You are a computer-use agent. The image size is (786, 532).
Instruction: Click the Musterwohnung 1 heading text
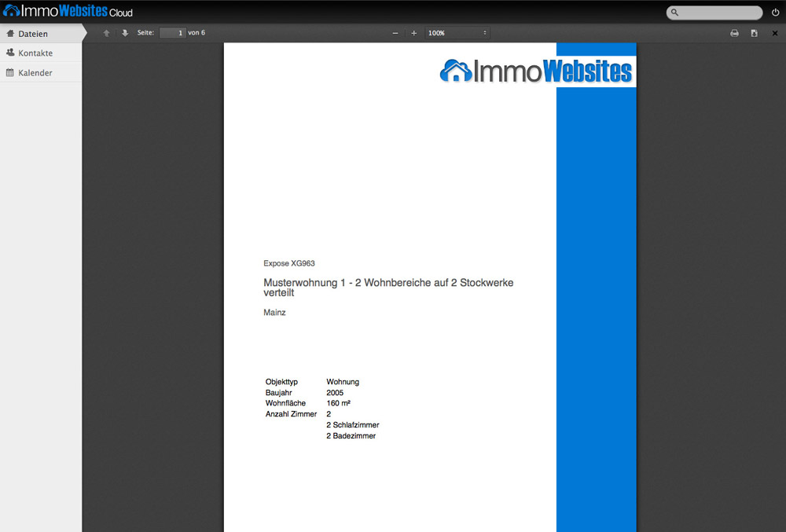tap(388, 288)
